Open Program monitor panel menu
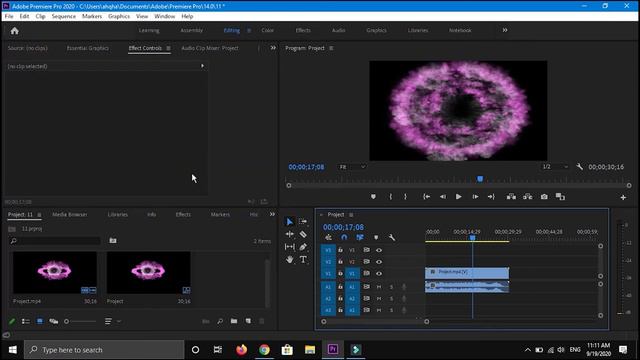 click(331, 48)
